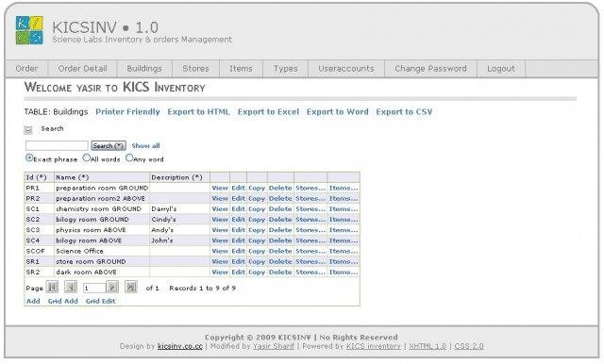Screen dimensions: 604x364
Task: Click the John's description cell
Action: (x=179, y=240)
